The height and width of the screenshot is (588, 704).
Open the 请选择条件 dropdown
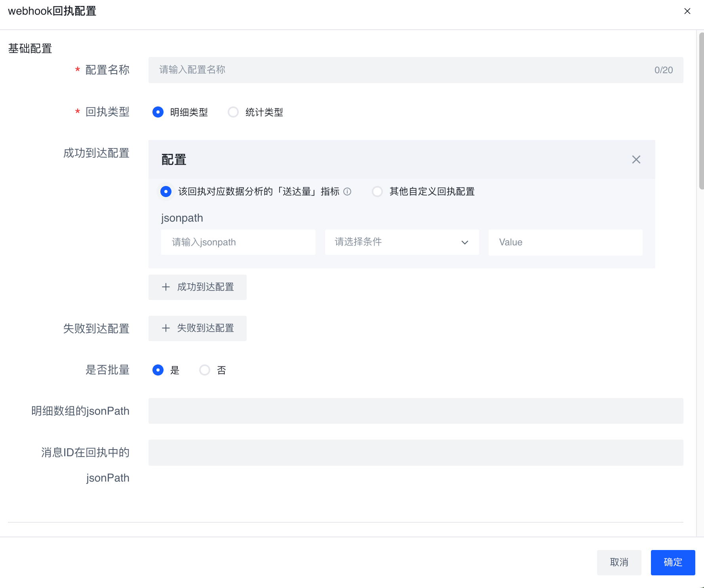click(402, 242)
